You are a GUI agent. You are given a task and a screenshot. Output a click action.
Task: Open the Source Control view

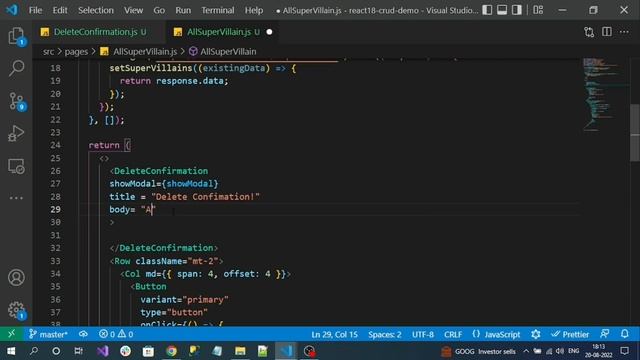click(x=16, y=101)
